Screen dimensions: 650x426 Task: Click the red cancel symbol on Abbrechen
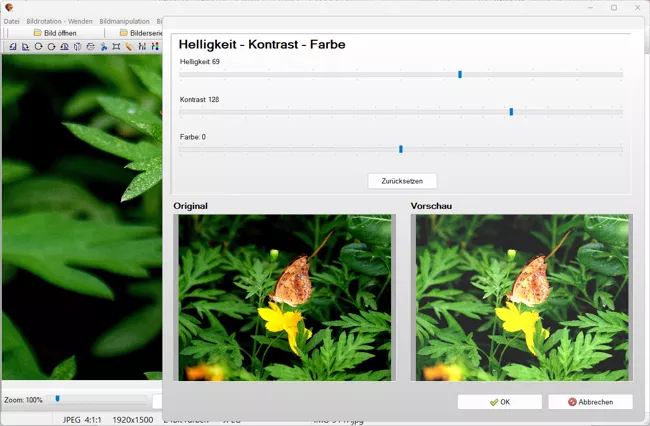(572, 402)
